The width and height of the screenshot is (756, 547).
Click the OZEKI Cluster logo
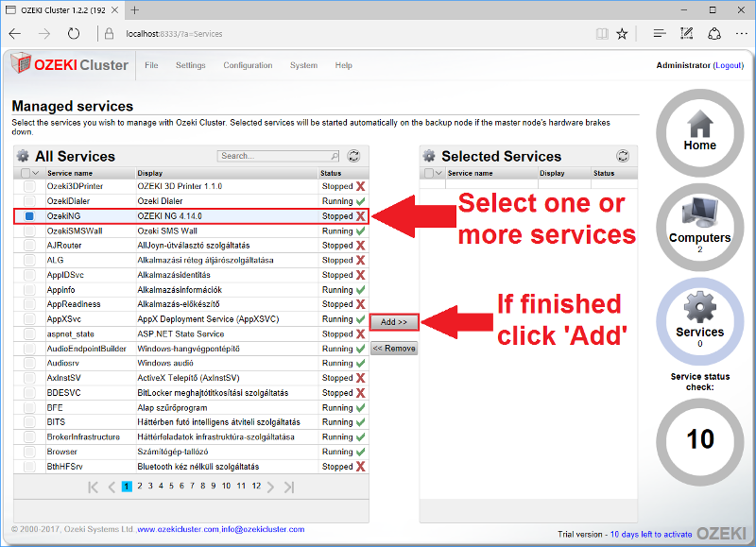(69, 64)
